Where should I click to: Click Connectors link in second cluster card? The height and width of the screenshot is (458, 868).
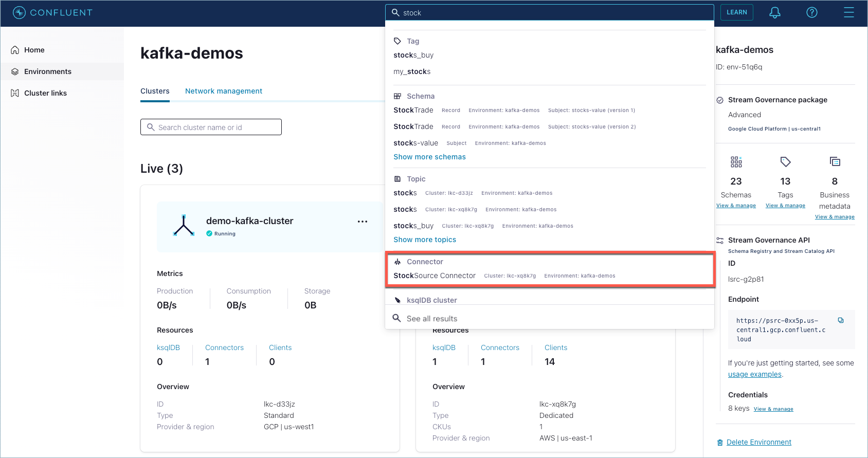500,347
